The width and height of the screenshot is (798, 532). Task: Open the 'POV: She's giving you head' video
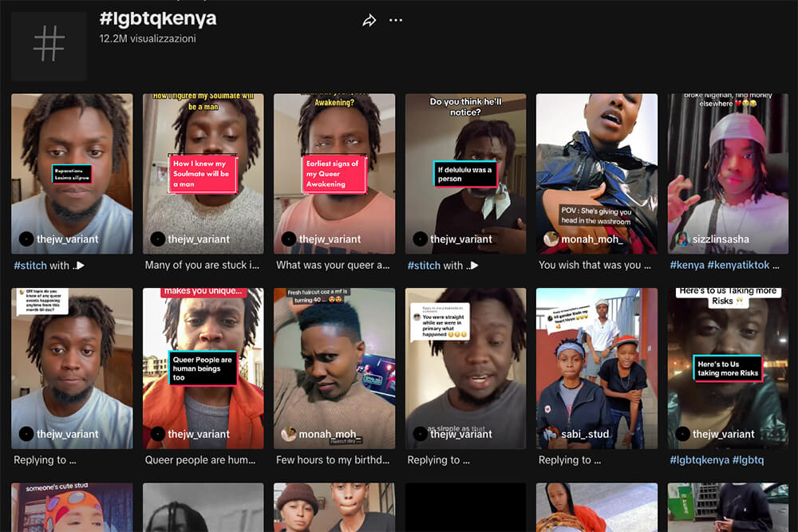click(597, 173)
